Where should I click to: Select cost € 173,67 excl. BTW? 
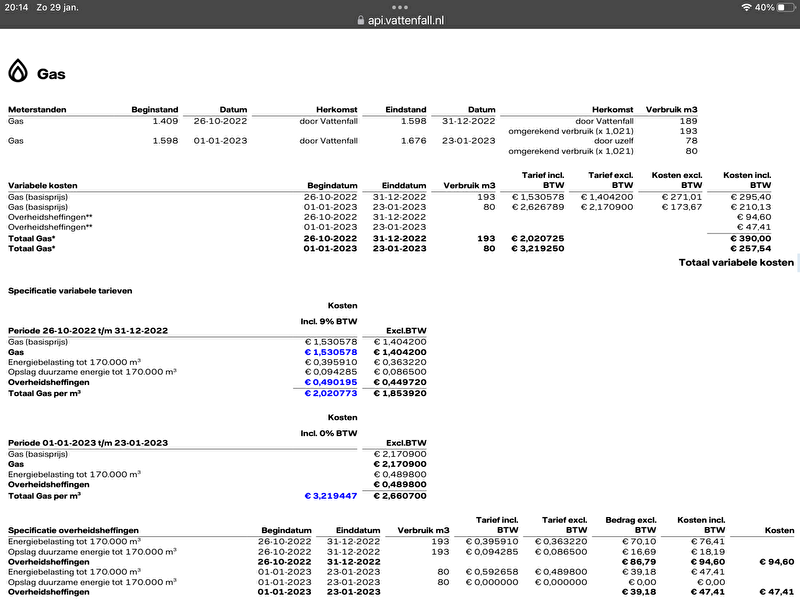pos(682,207)
